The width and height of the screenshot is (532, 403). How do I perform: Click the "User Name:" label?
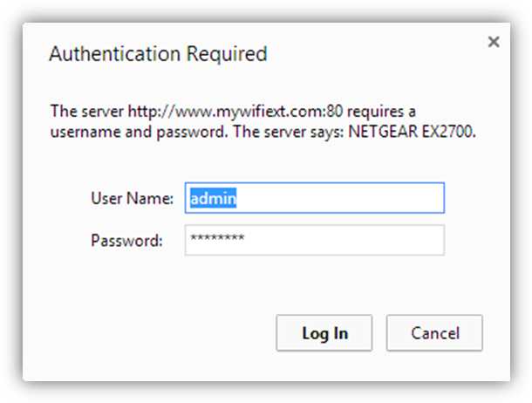pos(133,198)
